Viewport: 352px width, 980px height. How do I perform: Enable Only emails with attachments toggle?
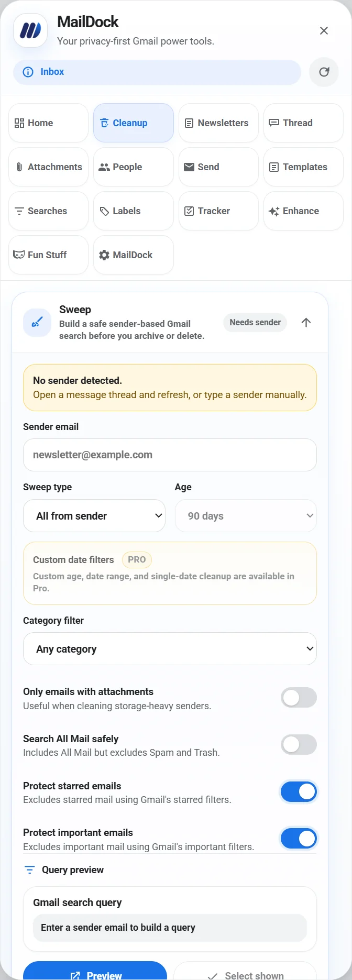299,698
